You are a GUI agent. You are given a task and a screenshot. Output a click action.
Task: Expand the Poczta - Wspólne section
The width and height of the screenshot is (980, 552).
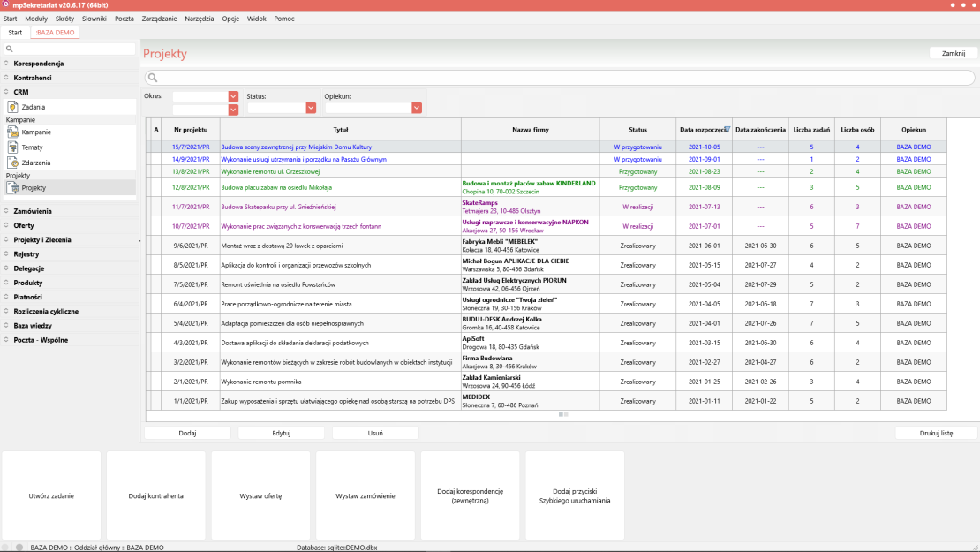pyautogui.click(x=6, y=340)
